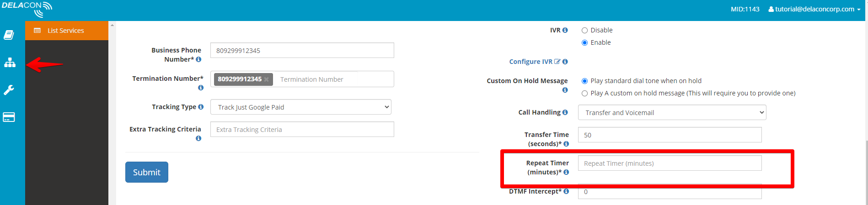
Task: Click the info icon under Custom On Hold Message
Action: tap(565, 90)
